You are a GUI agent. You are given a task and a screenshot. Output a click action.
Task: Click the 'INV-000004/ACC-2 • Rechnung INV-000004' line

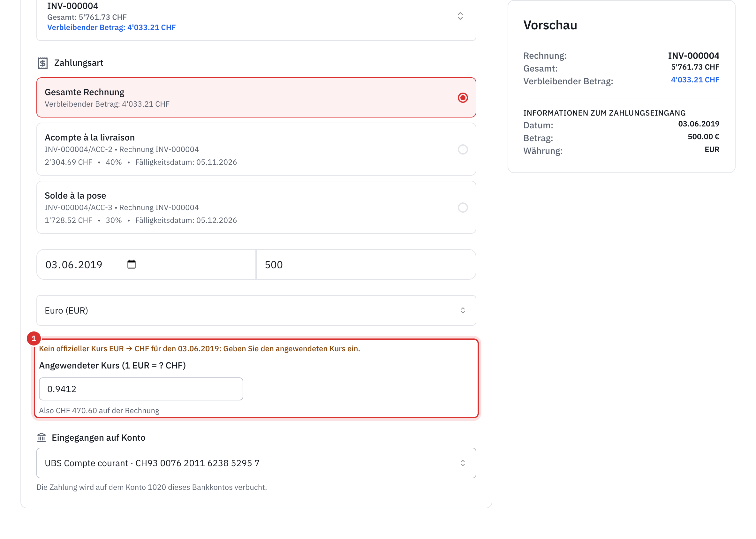(x=122, y=149)
